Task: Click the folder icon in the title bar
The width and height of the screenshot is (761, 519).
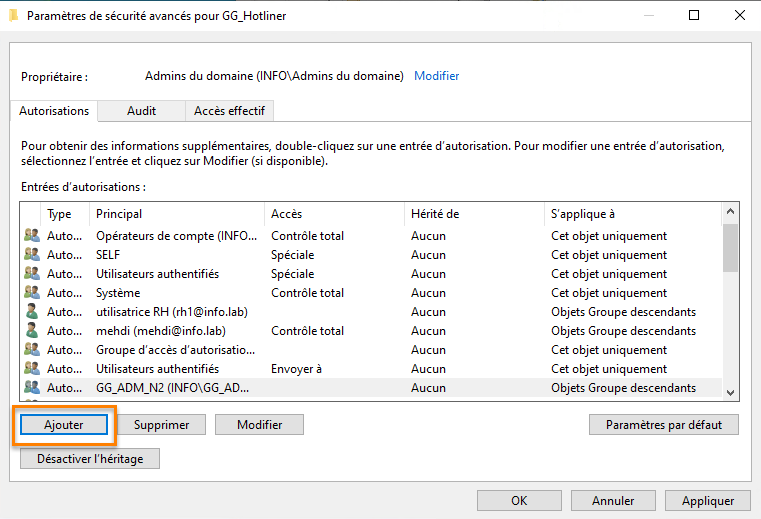Action: tap(13, 15)
